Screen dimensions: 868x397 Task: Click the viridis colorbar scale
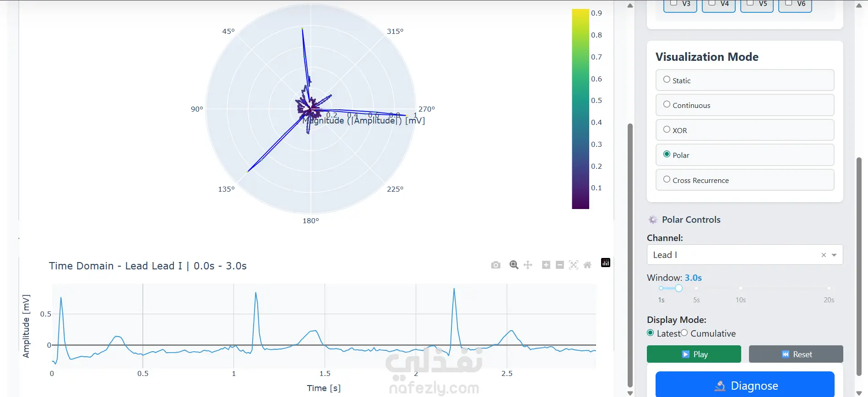click(580, 109)
